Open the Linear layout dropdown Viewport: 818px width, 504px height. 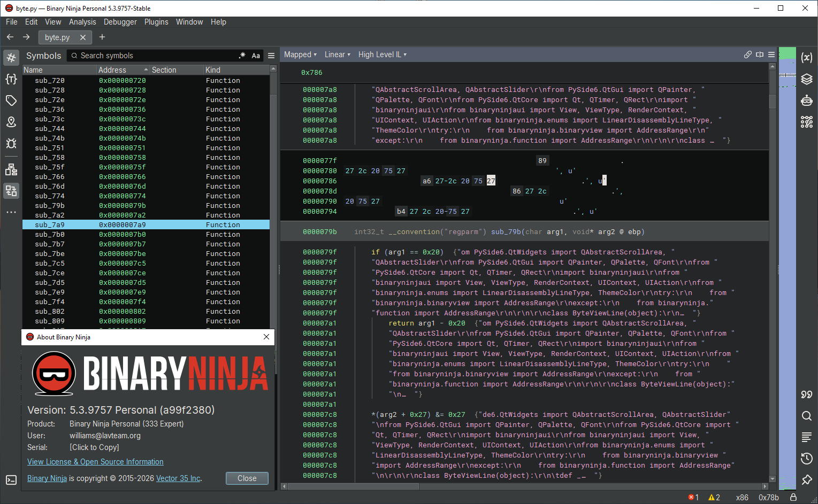(x=337, y=55)
